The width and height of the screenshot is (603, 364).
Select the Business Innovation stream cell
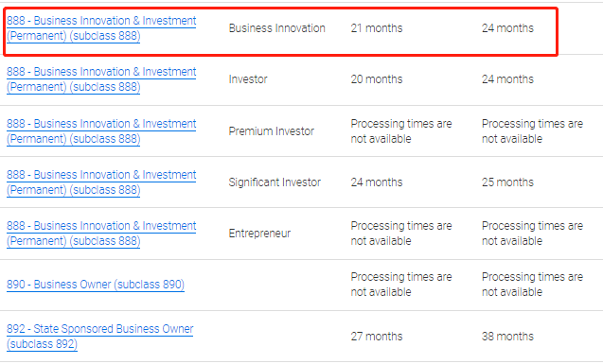pos(276,28)
